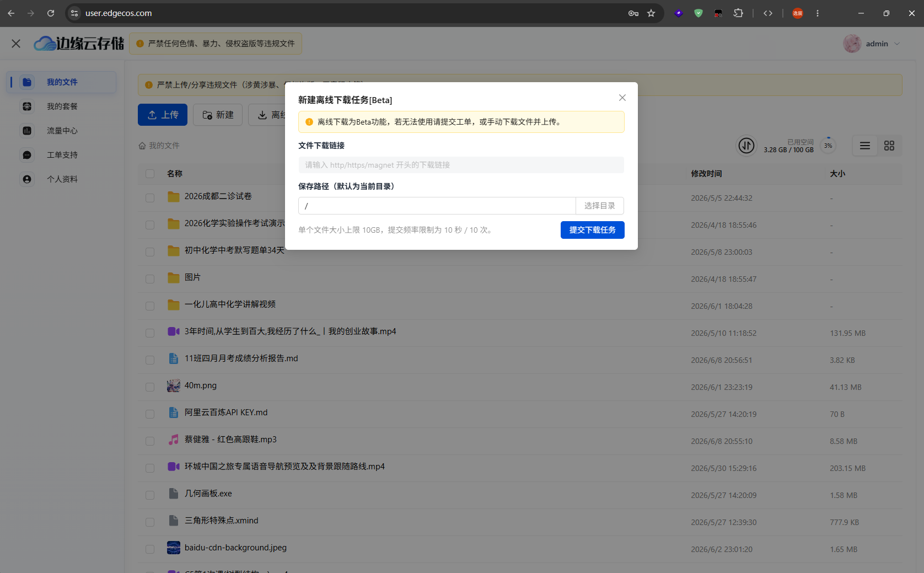Focus the file download link input field
The height and width of the screenshot is (573, 924).
461,165
